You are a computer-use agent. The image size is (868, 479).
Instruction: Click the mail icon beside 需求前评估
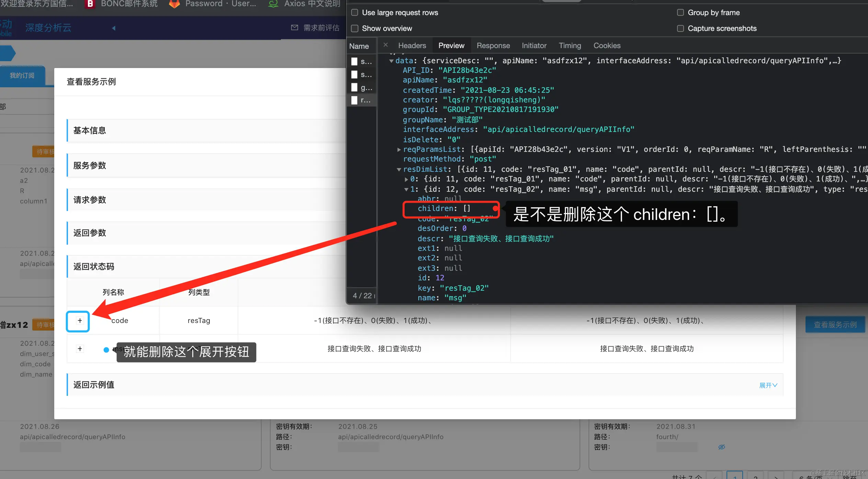tap(294, 27)
